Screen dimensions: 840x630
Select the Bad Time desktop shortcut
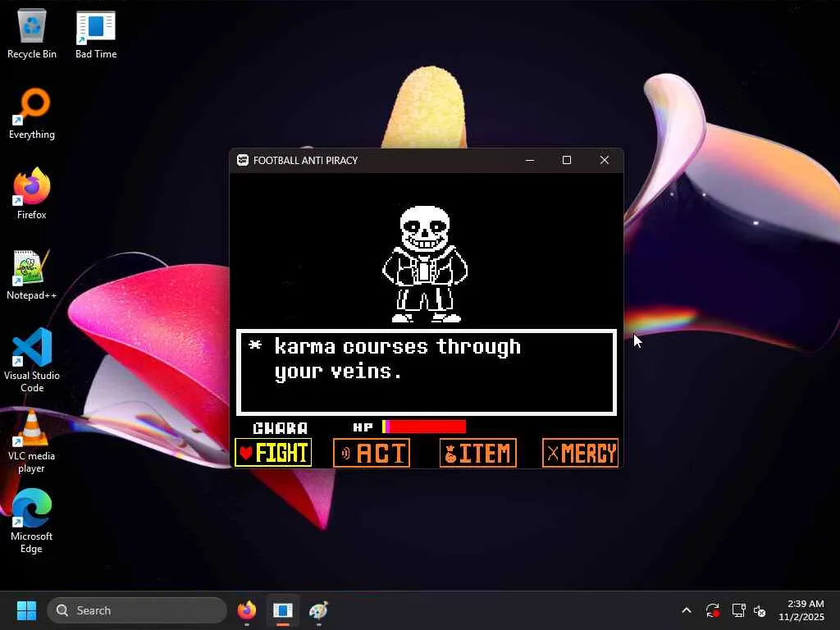coord(96,34)
